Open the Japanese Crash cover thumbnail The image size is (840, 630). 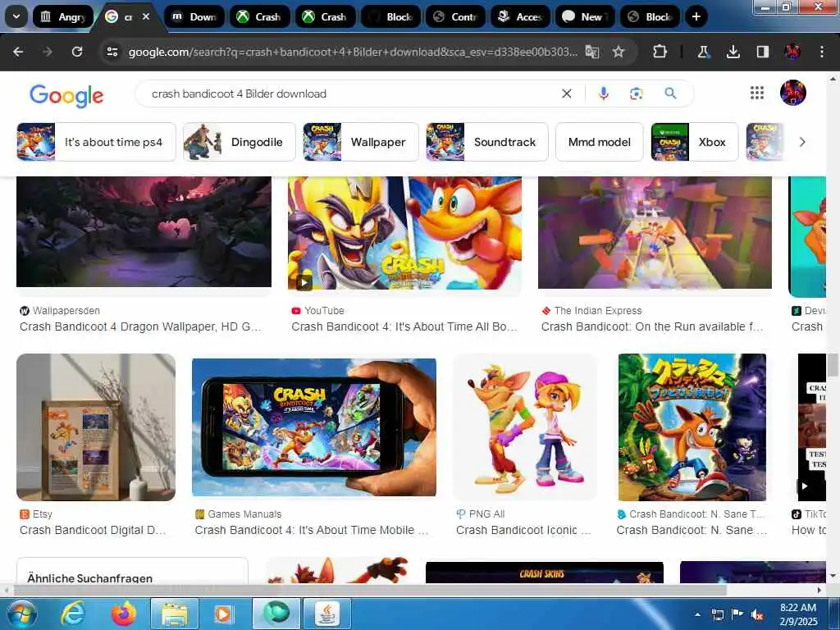(x=692, y=427)
